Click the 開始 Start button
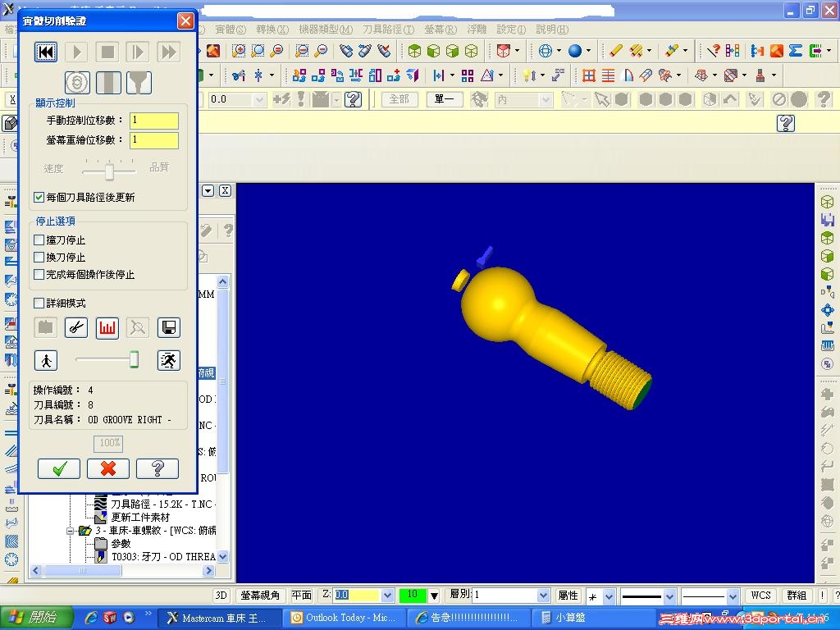The height and width of the screenshot is (630, 840). pos(35,618)
